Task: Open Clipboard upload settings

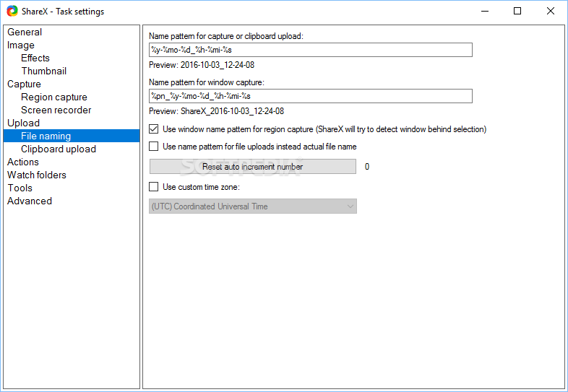Action: point(59,149)
